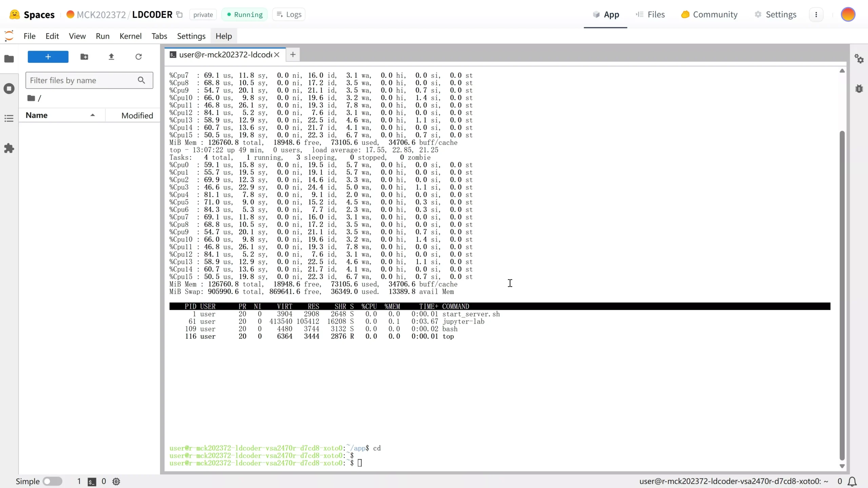Sort files by Name column
Image resolution: width=868 pixels, height=488 pixels.
click(x=62, y=115)
